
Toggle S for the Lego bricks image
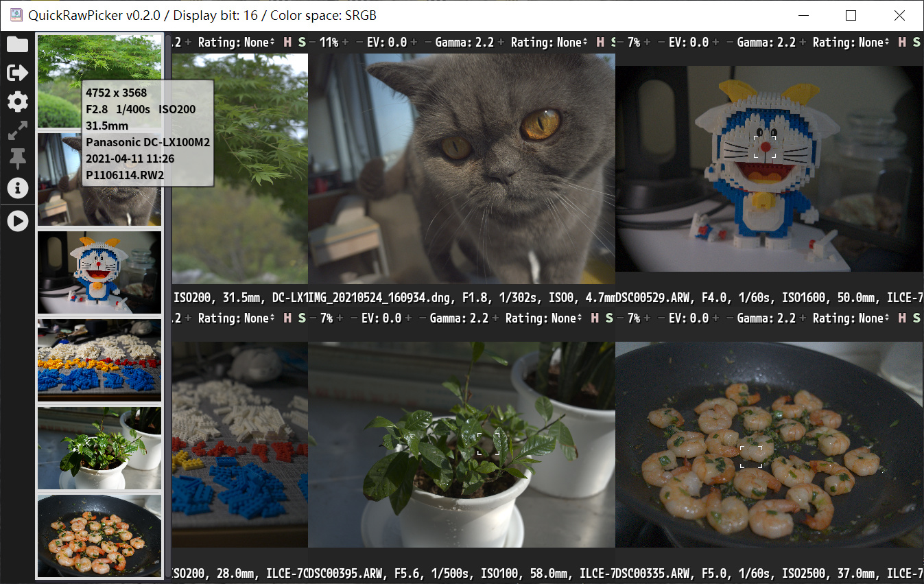pyautogui.click(x=302, y=318)
